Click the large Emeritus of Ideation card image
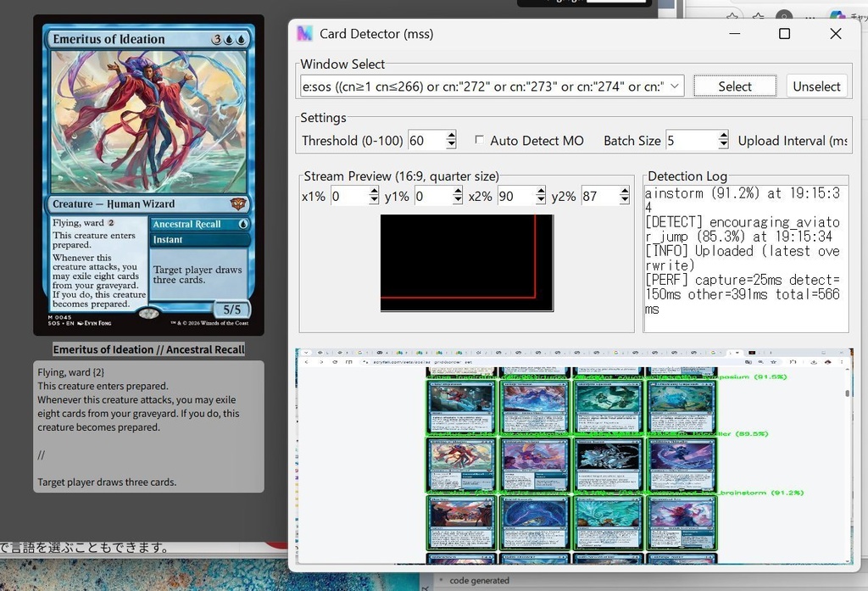Screen dimensions: 868x591 [x=148, y=175]
